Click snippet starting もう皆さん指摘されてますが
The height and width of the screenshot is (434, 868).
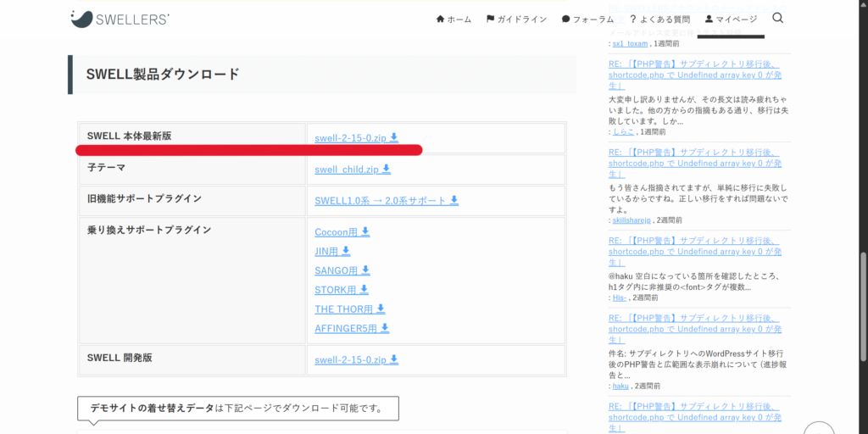(698, 198)
